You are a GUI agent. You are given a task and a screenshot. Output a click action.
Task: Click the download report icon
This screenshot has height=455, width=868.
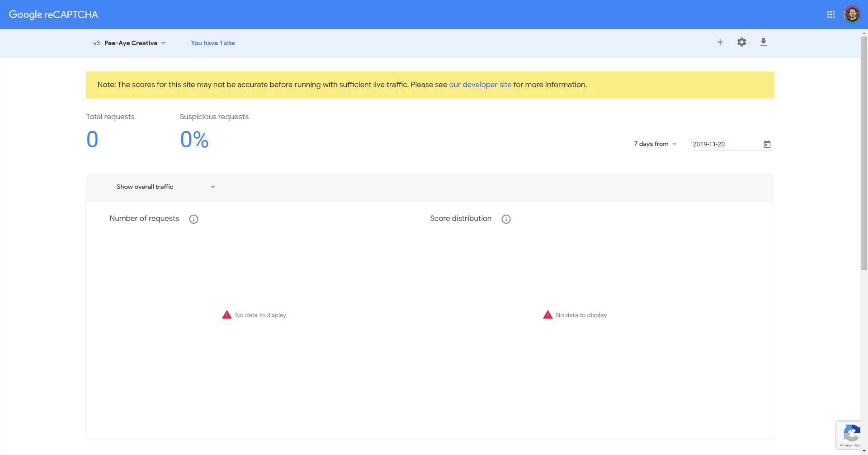764,42
